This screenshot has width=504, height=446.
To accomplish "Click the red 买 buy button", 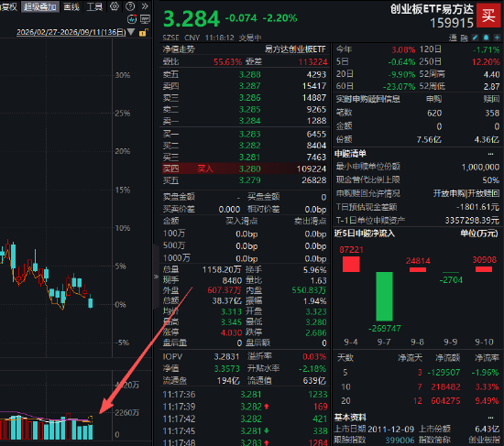I will coord(488,15).
